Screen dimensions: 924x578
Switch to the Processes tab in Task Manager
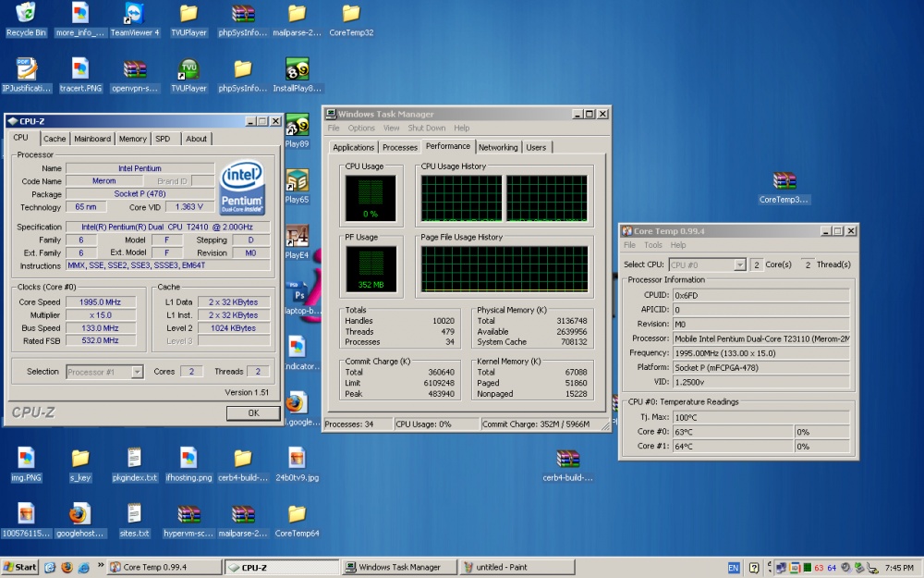coord(399,147)
